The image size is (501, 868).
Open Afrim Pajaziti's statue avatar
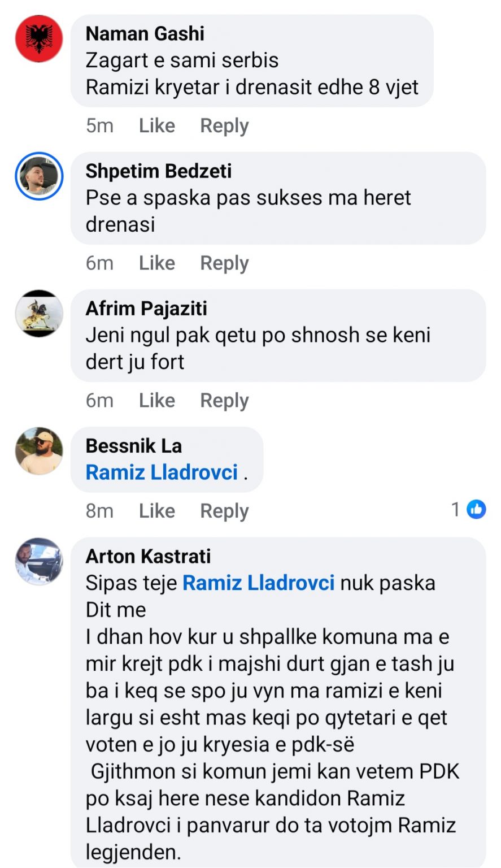tap(39, 313)
